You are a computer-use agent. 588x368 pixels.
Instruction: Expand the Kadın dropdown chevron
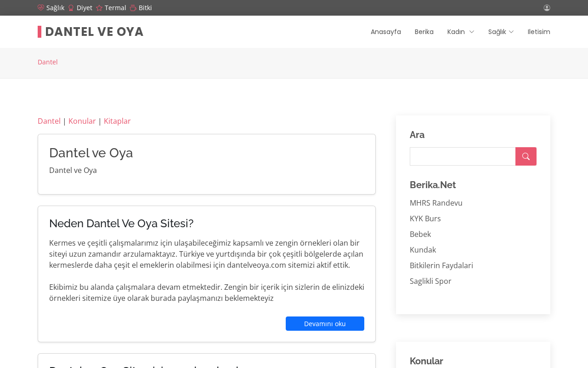point(472,32)
